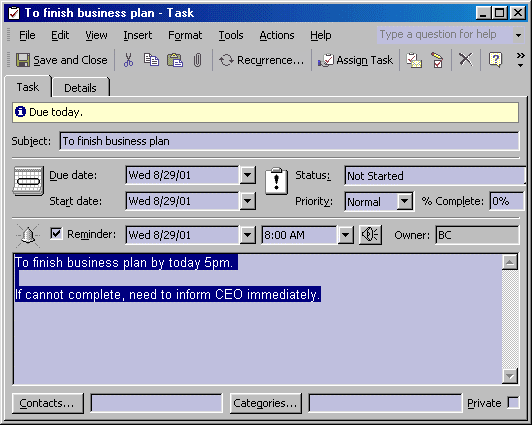
Task: Tick the Private checkbox
Action: pos(513,403)
